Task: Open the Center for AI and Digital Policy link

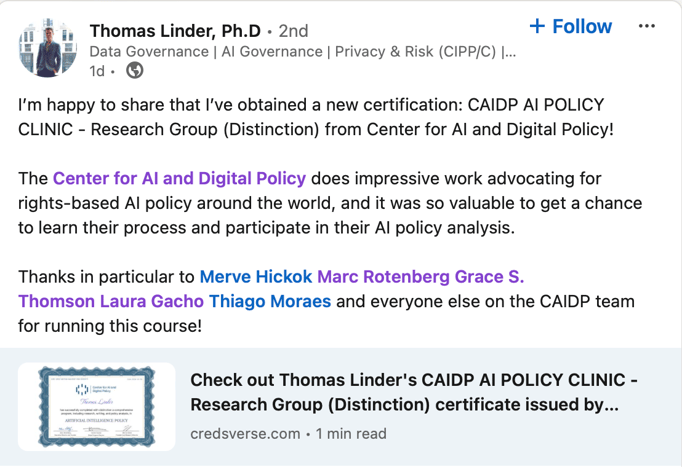Action: tap(179, 179)
